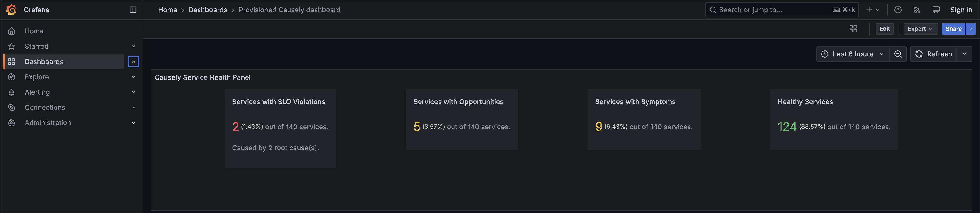Click the zoom out time range icon
The height and width of the screenshot is (213, 980).
[x=898, y=54]
